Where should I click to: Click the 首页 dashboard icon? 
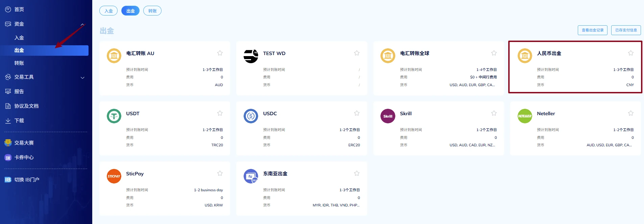point(8,9)
